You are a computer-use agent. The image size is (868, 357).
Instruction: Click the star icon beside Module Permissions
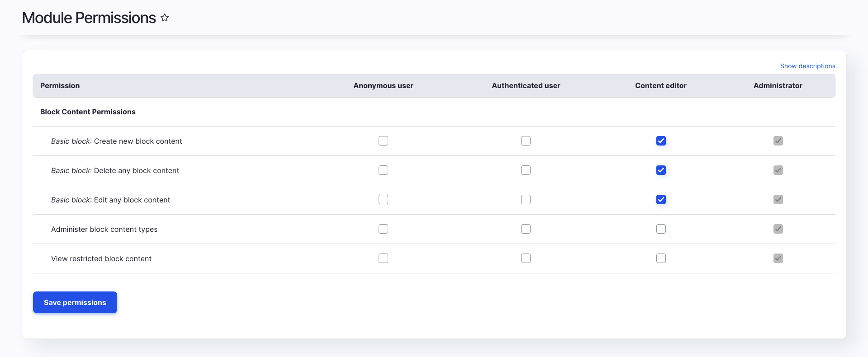[x=165, y=18]
